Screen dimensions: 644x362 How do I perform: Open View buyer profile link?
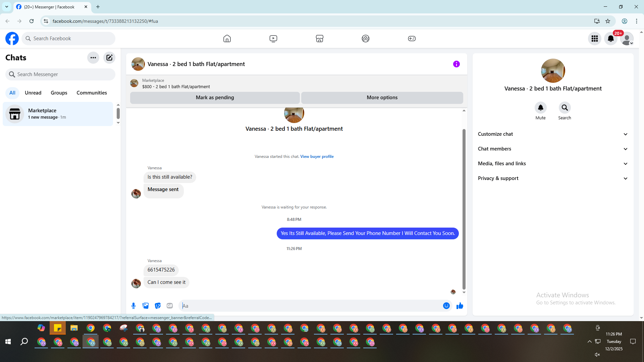[x=317, y=157]
